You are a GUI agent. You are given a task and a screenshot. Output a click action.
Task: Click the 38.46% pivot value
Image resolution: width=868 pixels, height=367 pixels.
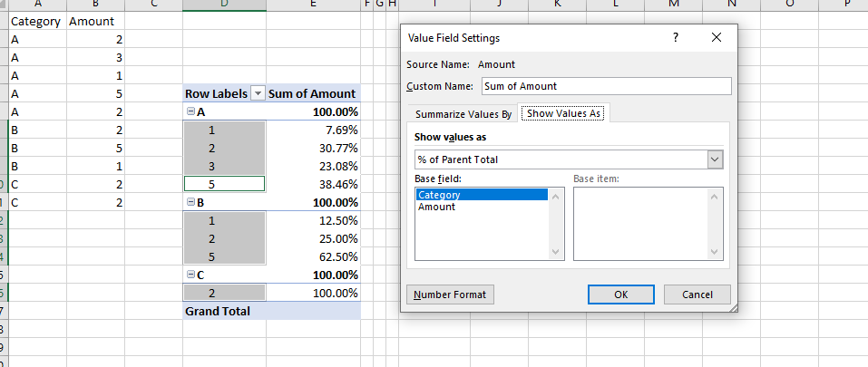[313, 184]
